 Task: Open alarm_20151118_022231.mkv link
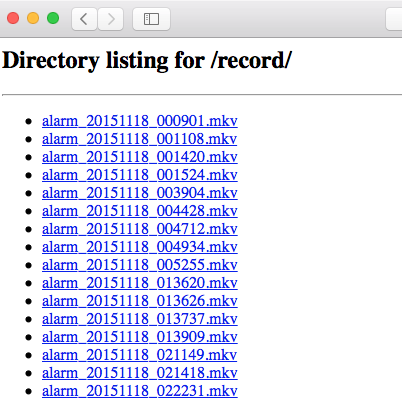coord(140,391)
